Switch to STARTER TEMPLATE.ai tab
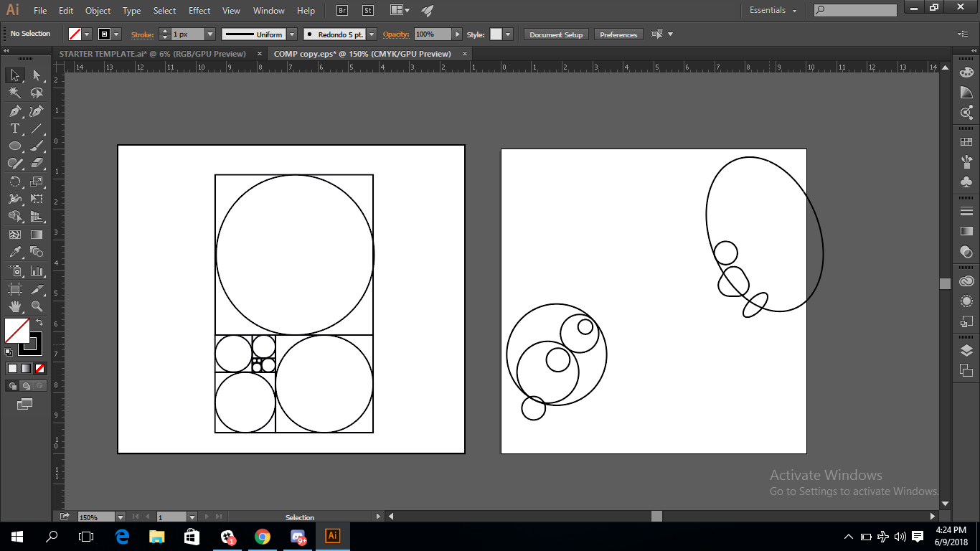Viewport: 980px width, 551px height. click(x=152, y=54)
